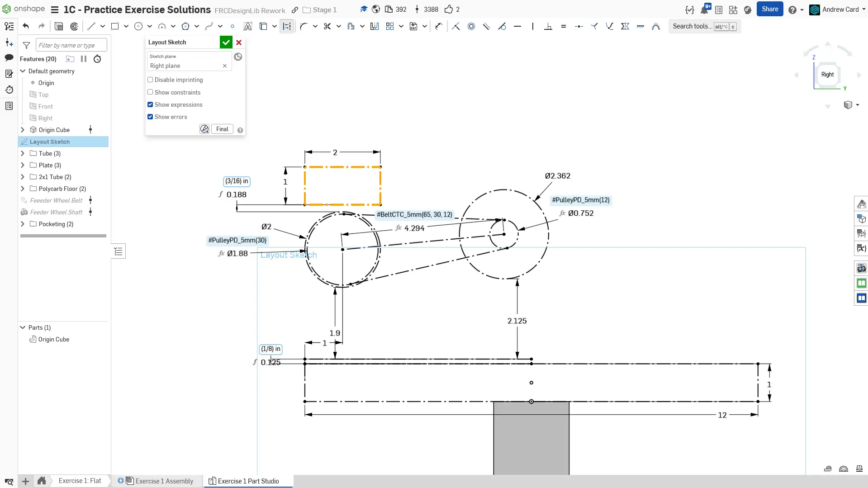The width and height of the screenshot is (868, 488).
Task: Collapse the Default geometry group
Action: click(x=23, y=71)
